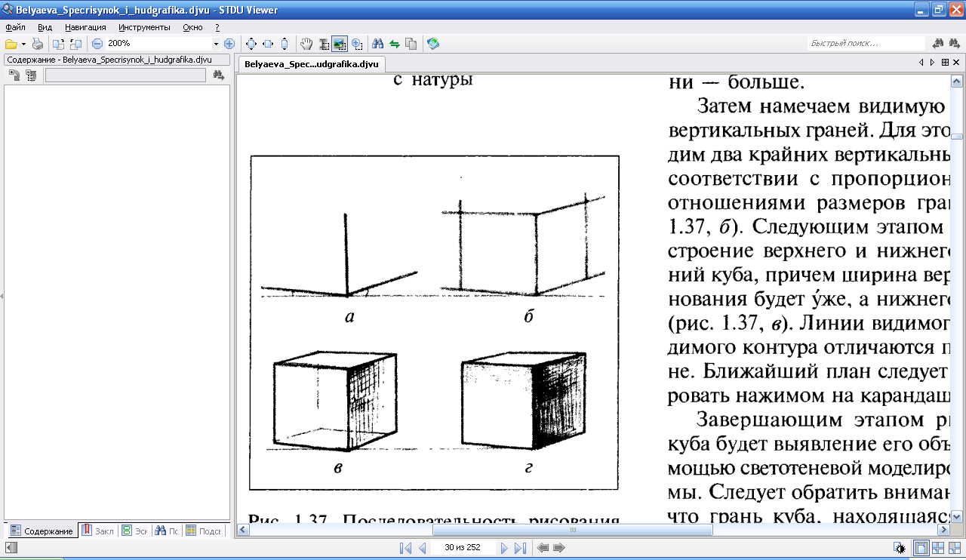The height and width of the screenshot is (560, 966).
Task: Open file using the folder icon
Action: pos(11,44)
